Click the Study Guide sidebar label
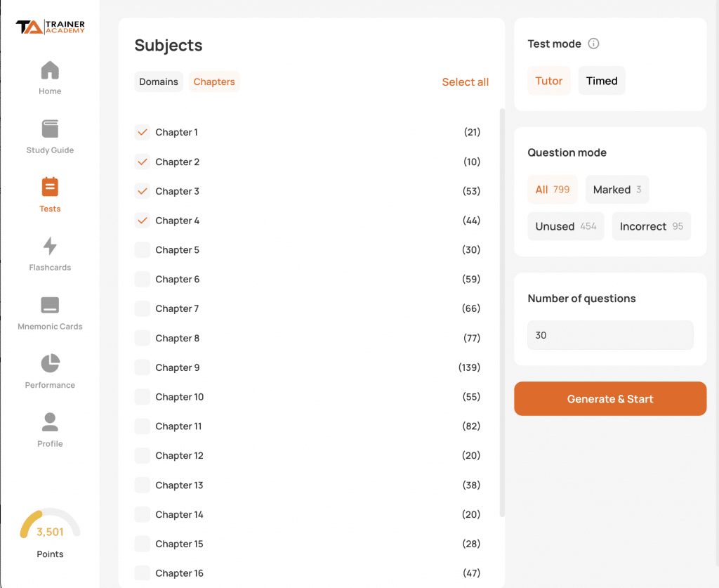This screenshot has width=719, height=588. click(x=50, y=150)
